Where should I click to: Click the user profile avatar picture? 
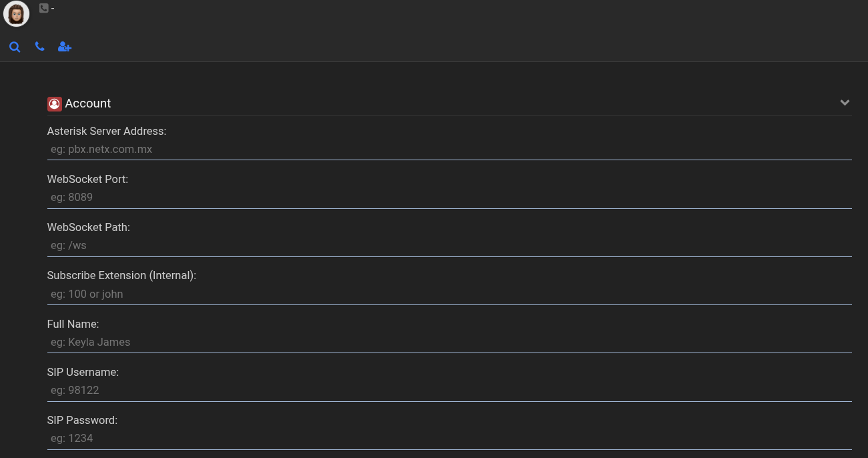[16, 14]
